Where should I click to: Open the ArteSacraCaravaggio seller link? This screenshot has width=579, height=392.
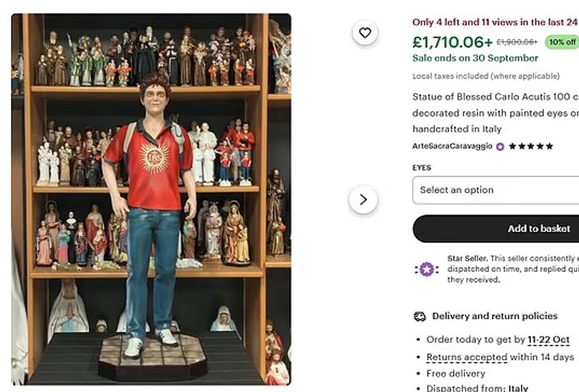452,146
